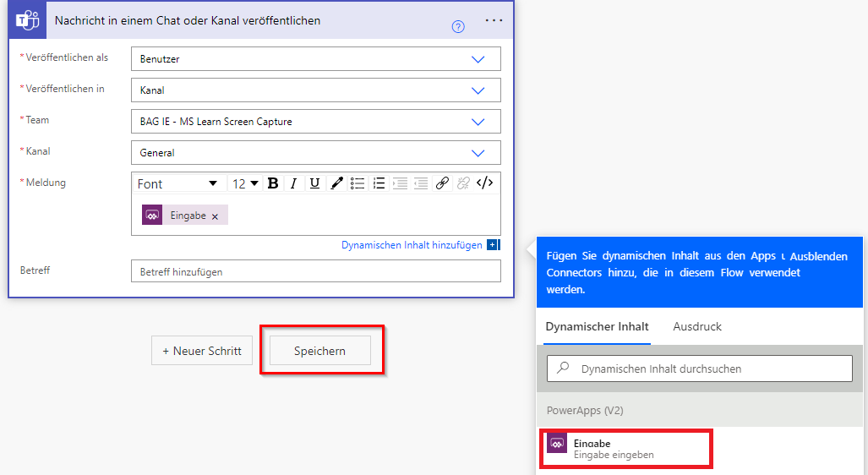Image resolution: width=868 pixels, height=475 pixels.
Task: Expand the Veröffentlichen in dropdown
Action: [x=478, y=90]
